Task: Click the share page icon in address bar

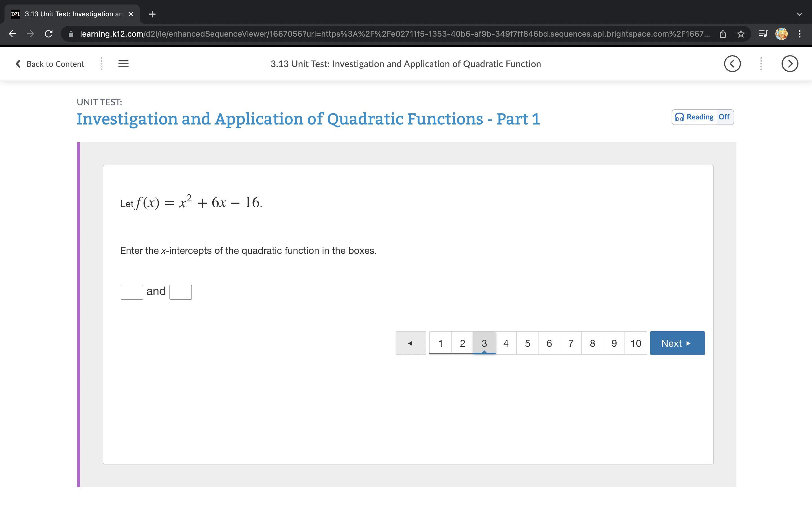Action: pos(723,34)
